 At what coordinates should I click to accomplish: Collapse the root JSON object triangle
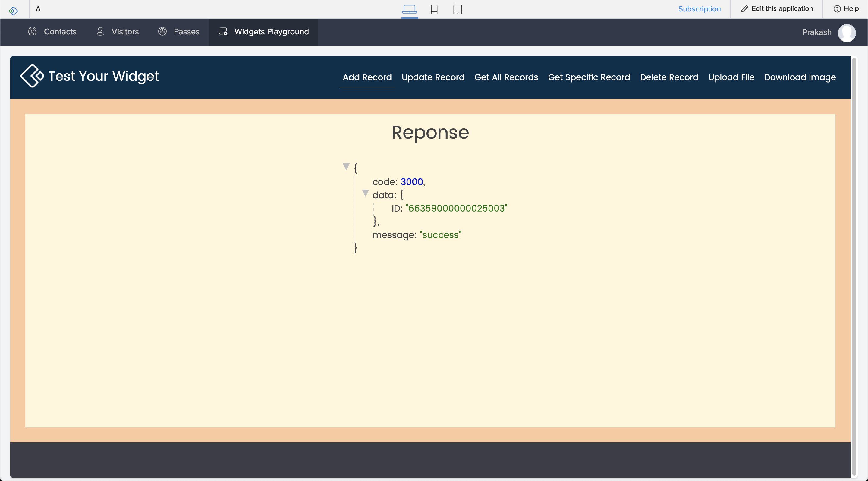[346, 166]
